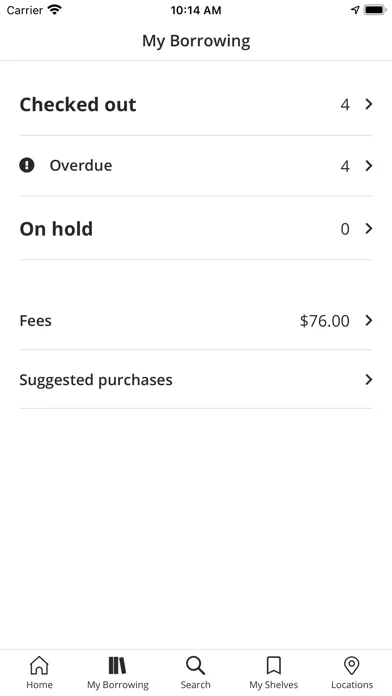The image size is (392, 696).
Task: Tap the Locations pin icon
Action: coord(352,665)
